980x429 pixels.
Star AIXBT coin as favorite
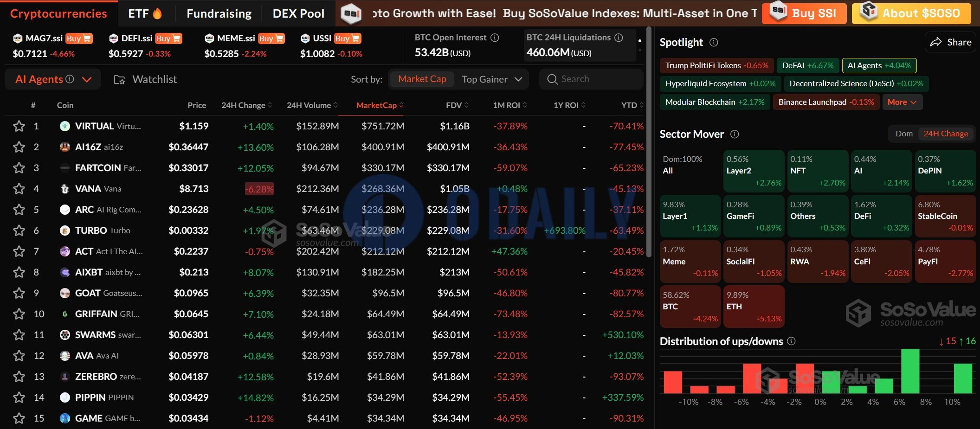point(19,272)
